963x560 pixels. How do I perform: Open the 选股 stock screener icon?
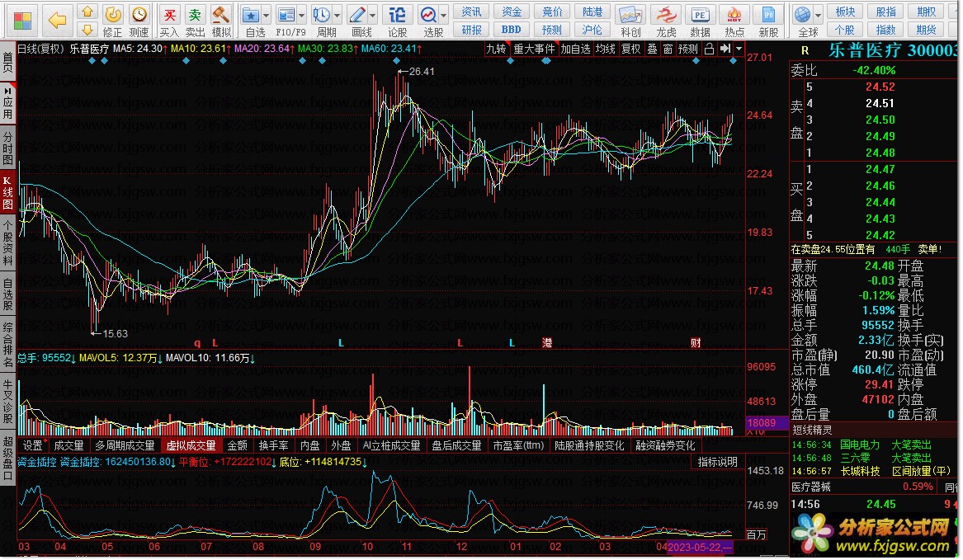pyautogui.click(x=428, y=15)
